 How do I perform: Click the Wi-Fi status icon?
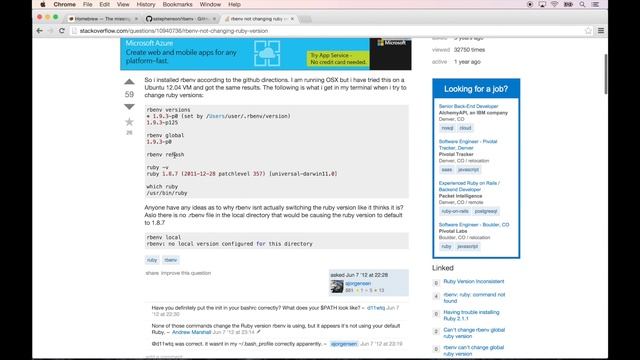coord(554,4)
